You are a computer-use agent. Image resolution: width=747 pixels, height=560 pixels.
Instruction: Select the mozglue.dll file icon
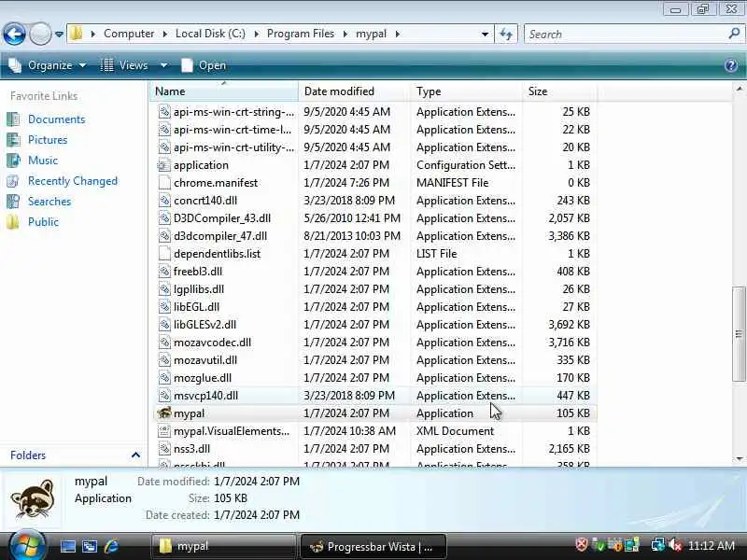coord(164,378)
